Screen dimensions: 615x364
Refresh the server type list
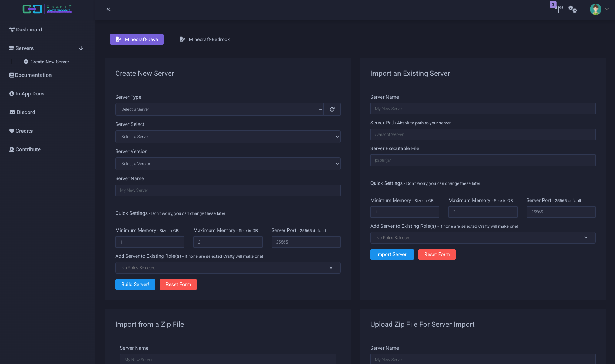(x=332, y=109)
